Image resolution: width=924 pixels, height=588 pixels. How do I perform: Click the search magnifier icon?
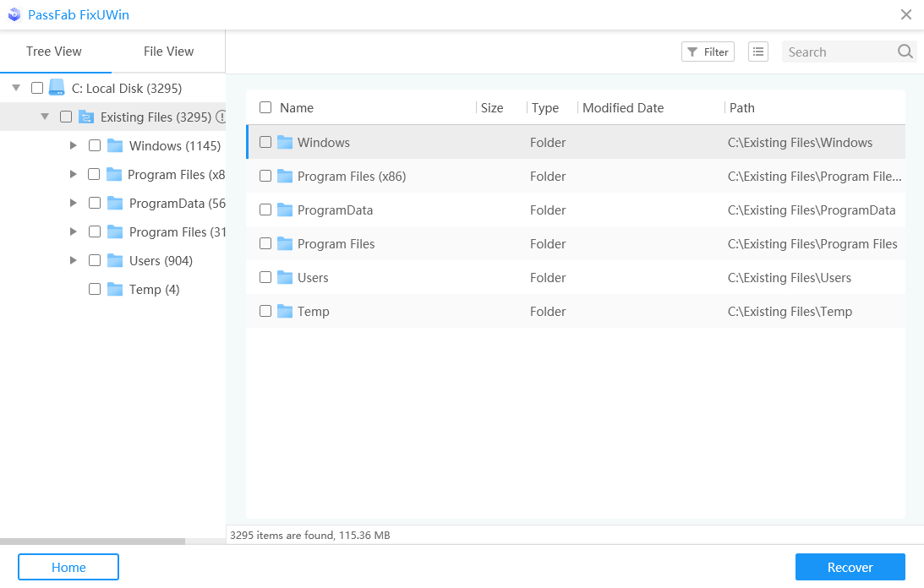[x=905, y=52]
